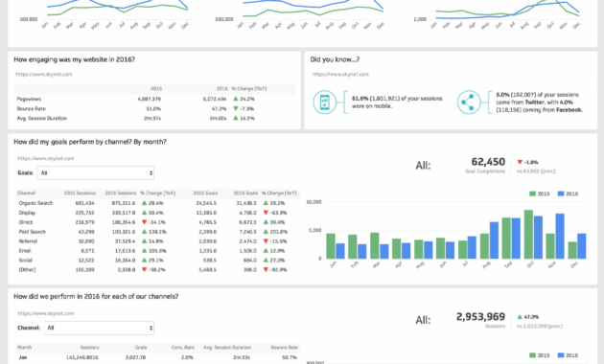Click green arrow beside Social 27.0% goals change
The image size is (604, 364).
click(266, 261)
